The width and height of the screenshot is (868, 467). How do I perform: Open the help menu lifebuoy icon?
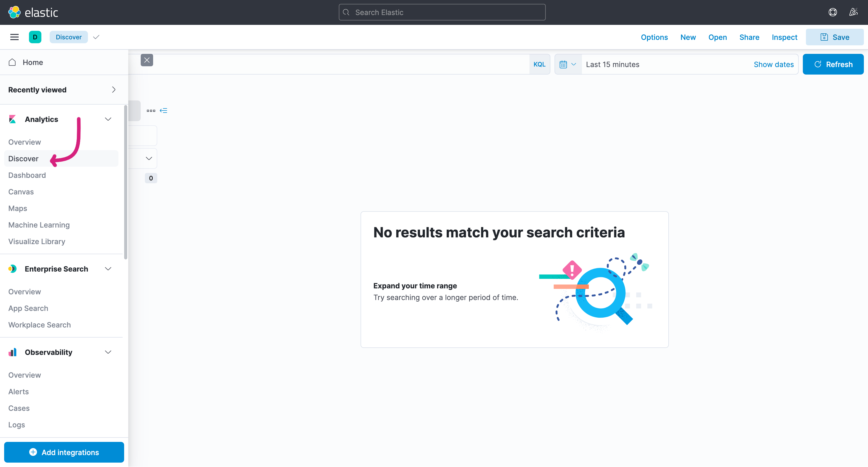[832, 12]
